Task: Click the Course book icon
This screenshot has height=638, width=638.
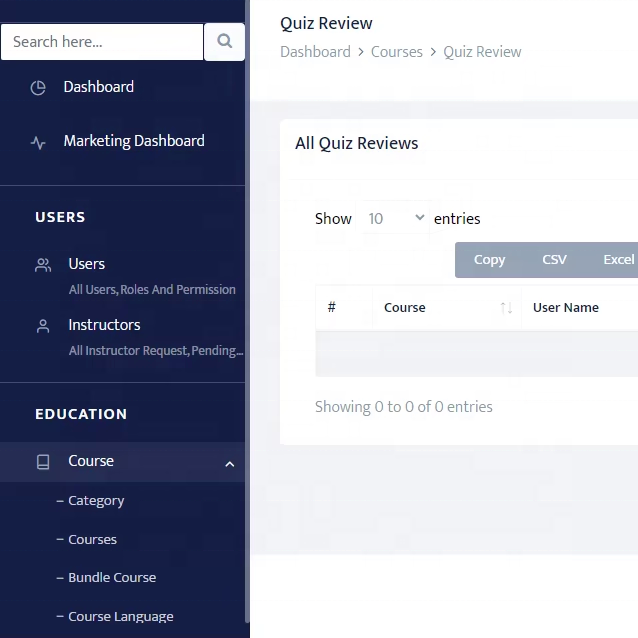Action: 43,462
